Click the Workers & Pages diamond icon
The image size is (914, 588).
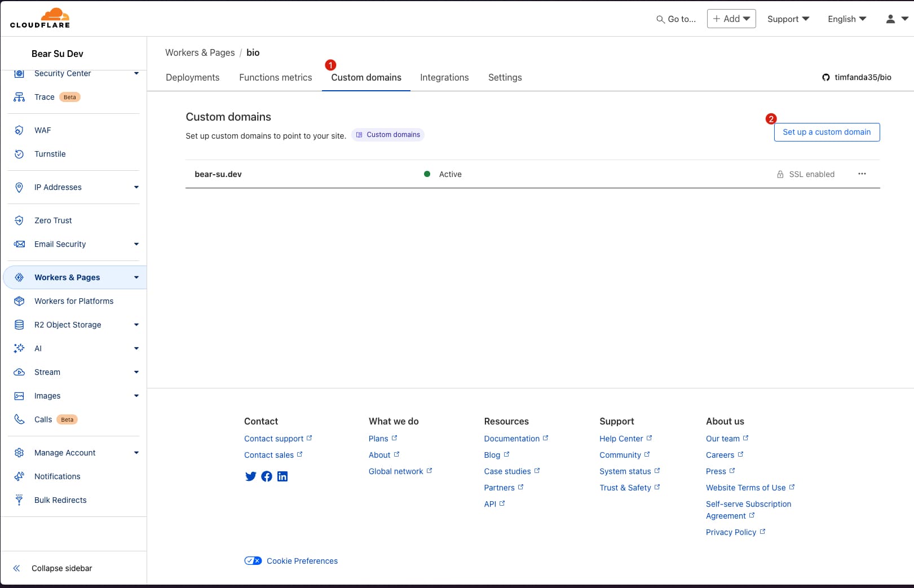19,277
